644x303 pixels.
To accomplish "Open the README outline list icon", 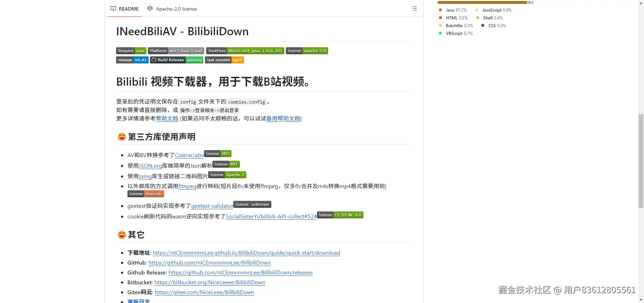I will 414,8.
